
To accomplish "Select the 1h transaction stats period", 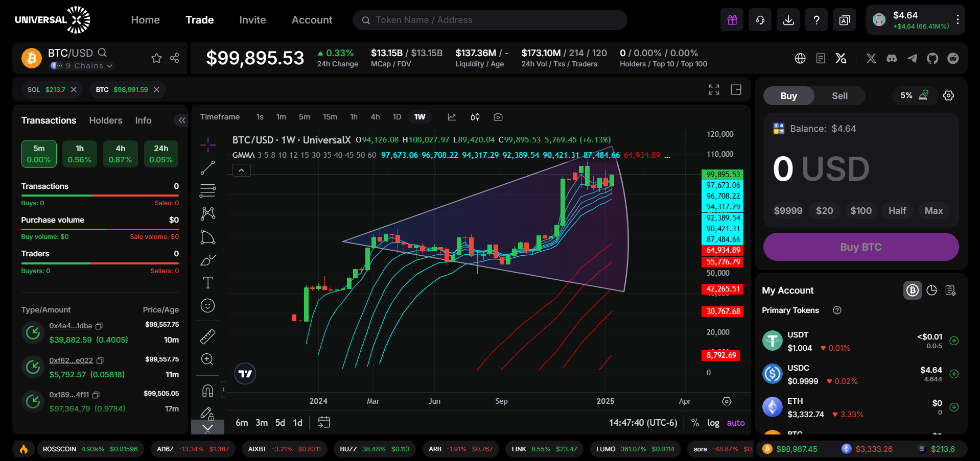I will (x=80, y=154).
